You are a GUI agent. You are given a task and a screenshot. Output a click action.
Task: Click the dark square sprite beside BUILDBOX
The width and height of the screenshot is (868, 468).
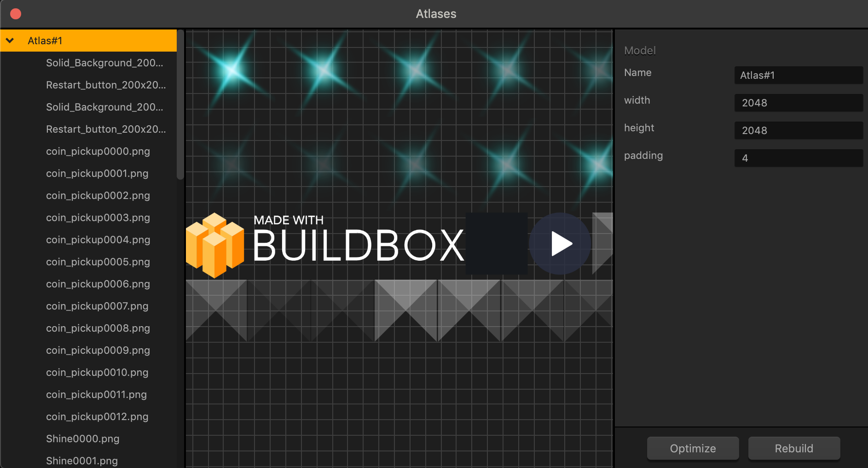497,244
